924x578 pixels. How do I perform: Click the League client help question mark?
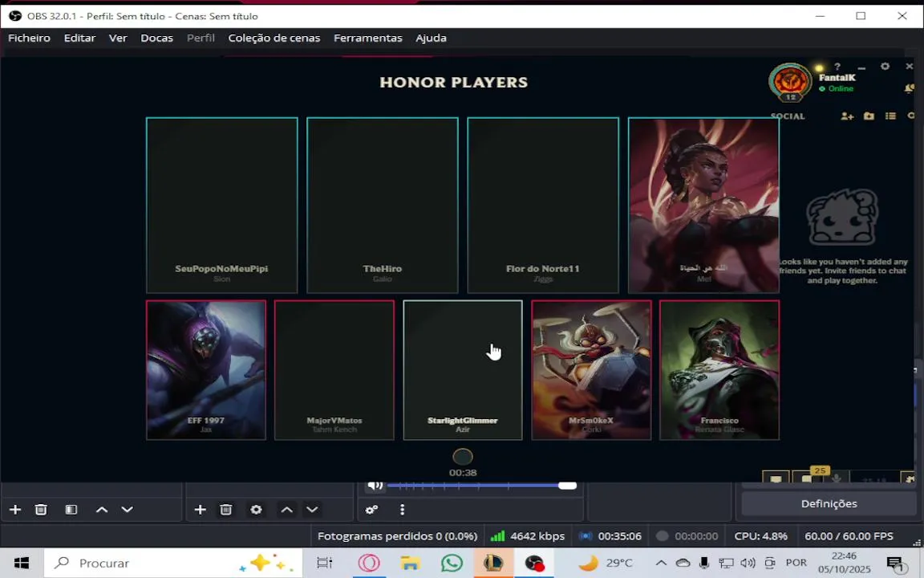[837, 67]
